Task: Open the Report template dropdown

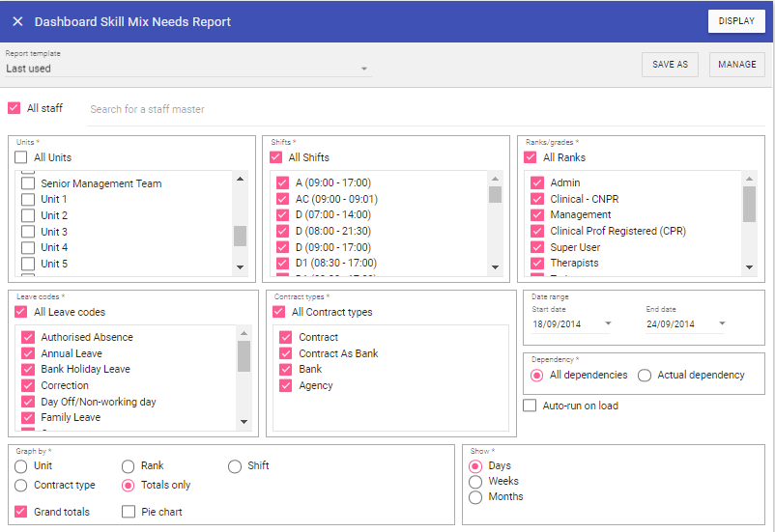Action: (364, 69)
